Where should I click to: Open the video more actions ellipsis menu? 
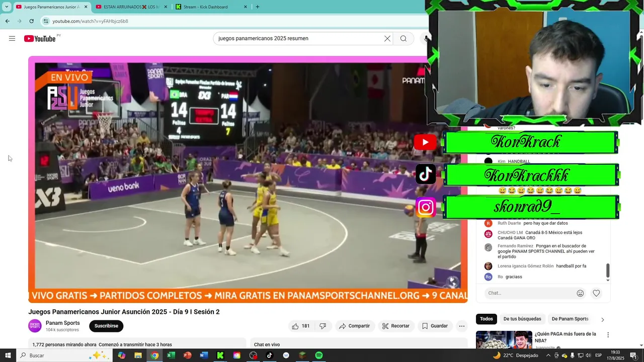(x=462, y=326)
